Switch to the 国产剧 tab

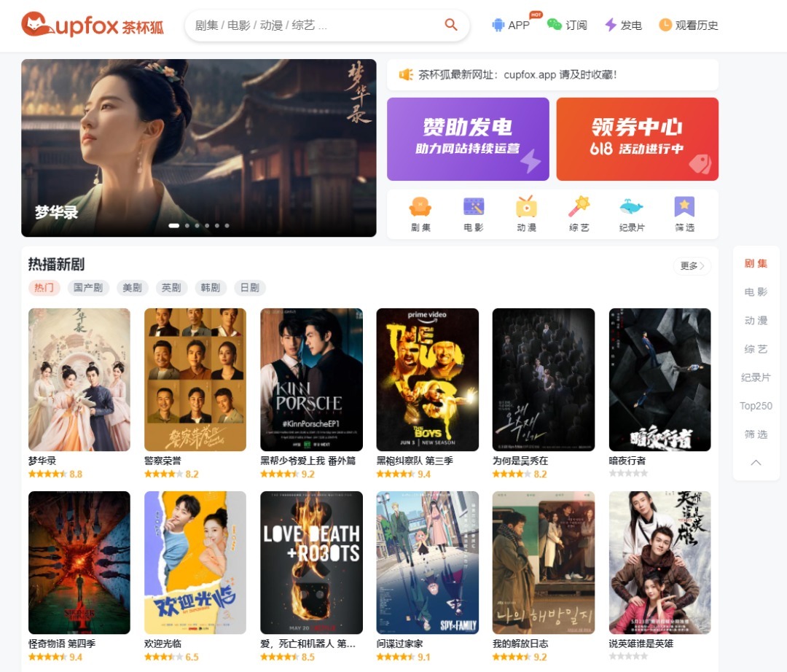(88, 288)
